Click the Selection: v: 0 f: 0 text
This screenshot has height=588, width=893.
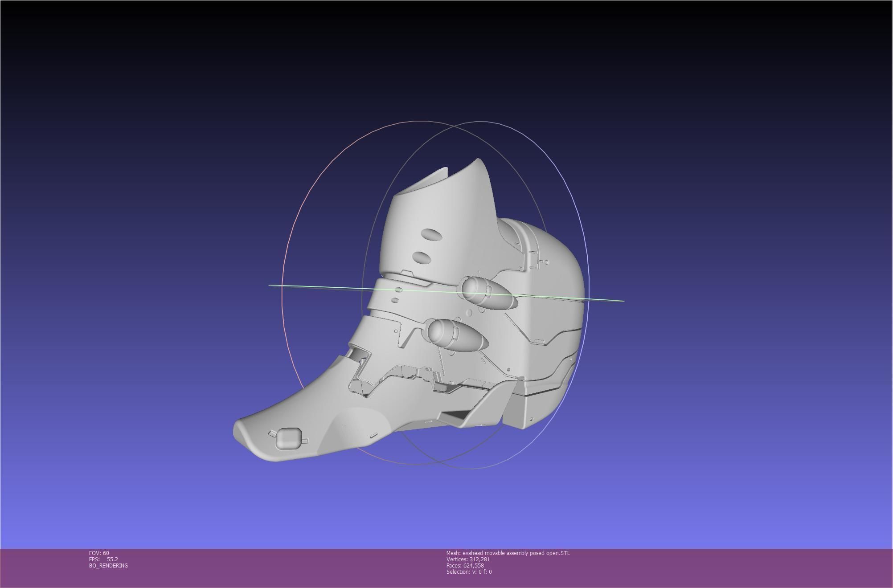click(469, 572)
